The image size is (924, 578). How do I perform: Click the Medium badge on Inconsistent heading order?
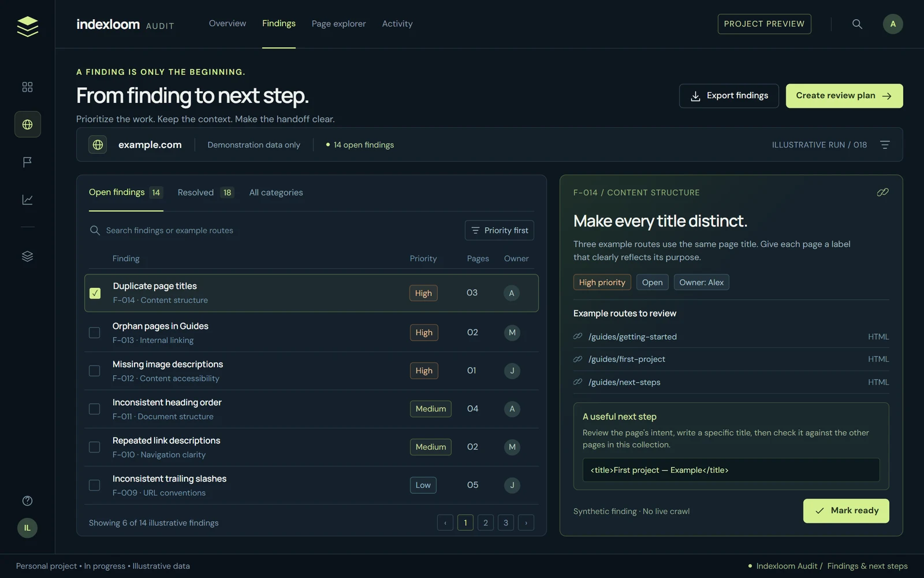click(431, 409)
